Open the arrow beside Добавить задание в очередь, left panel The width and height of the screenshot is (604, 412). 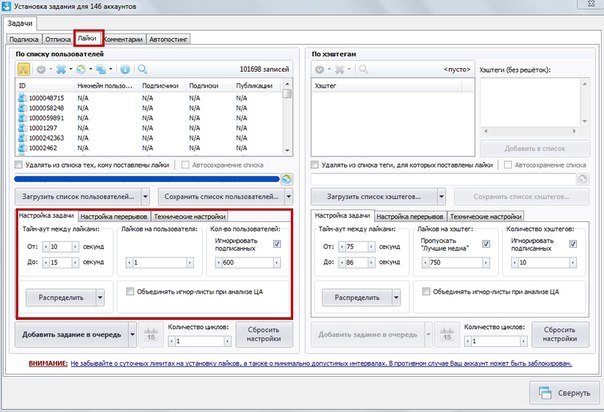133,334
